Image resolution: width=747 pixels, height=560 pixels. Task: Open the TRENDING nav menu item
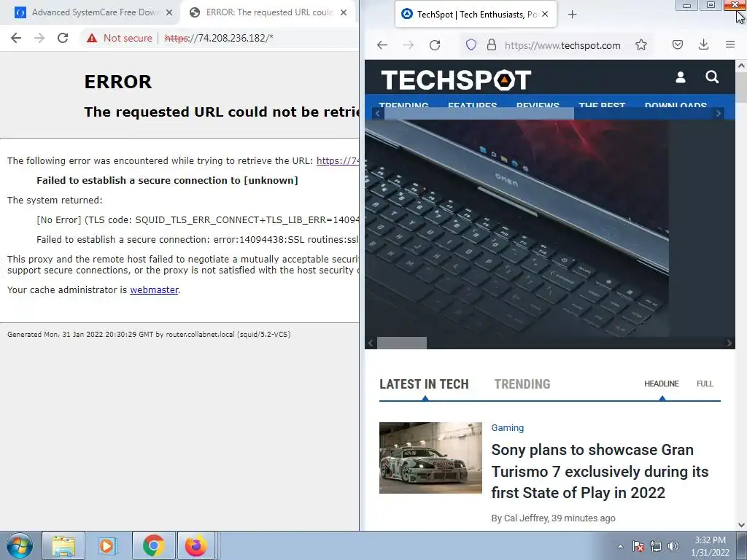click(403, 105)
